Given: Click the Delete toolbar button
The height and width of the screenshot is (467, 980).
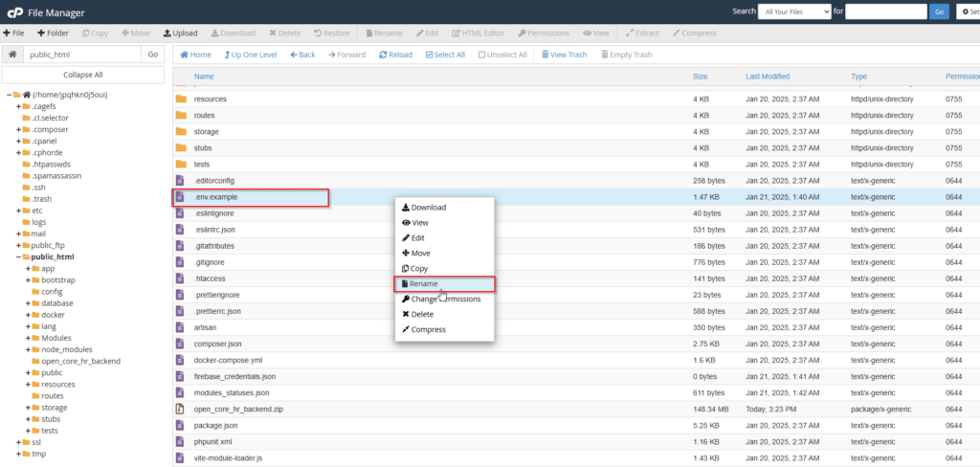Looking at the screenshot, I should pos(285,33).
